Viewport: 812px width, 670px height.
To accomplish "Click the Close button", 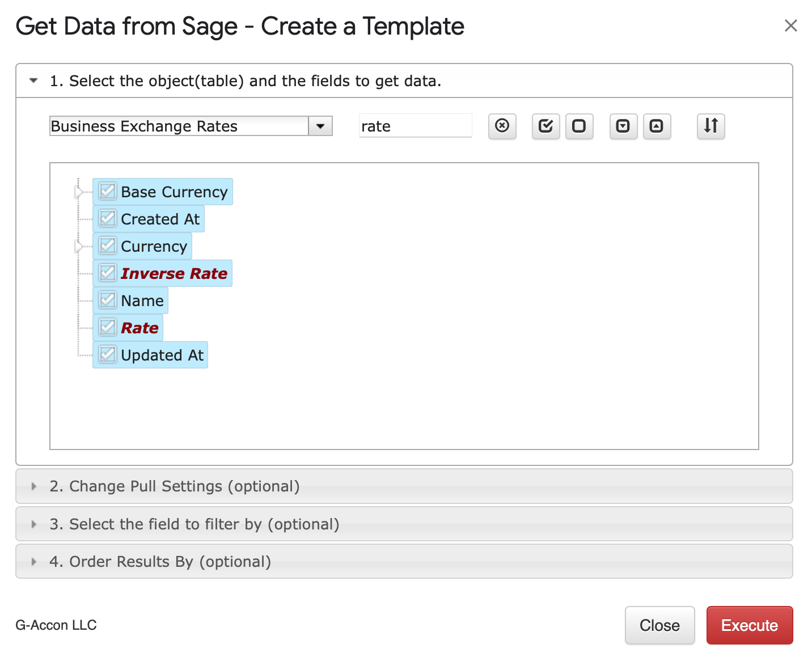I will coord(659,625).
